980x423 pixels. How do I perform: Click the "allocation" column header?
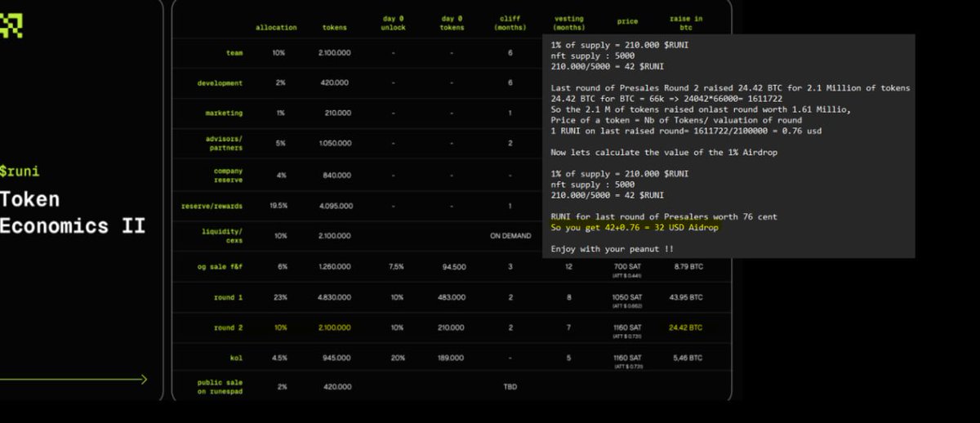276,28
